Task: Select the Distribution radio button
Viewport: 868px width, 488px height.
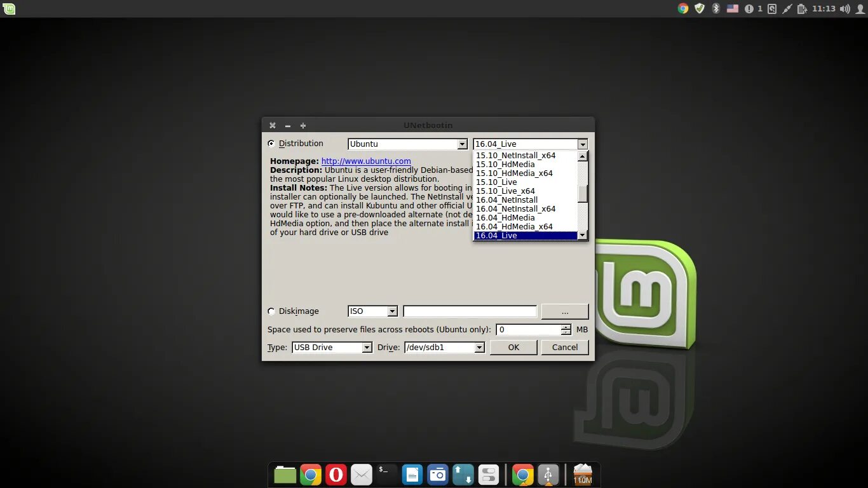Action: [271, 144]
